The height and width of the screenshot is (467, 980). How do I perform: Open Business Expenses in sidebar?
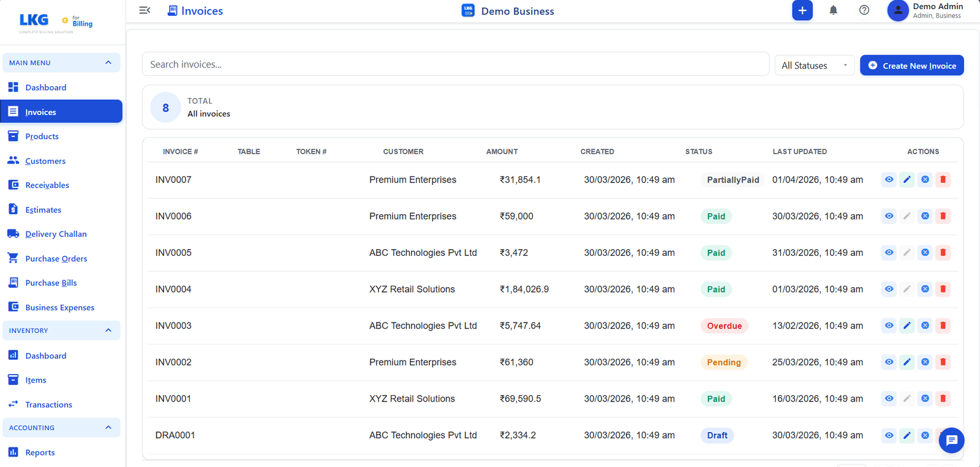tap(61, 307)
